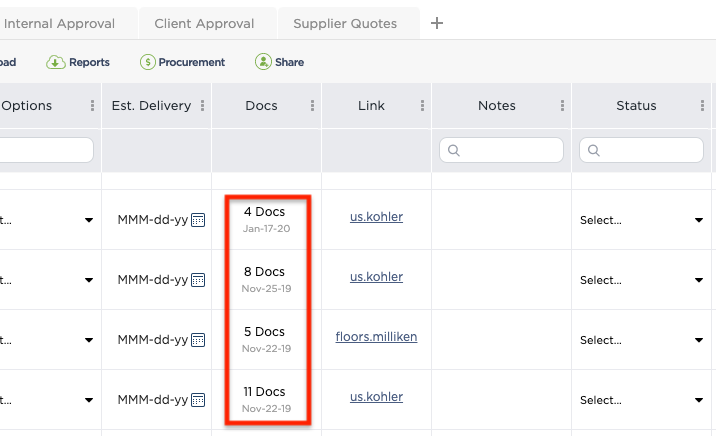The width and height of the screenshot is (716, 436).
Task: Open Status column menu dots
Action: (702, 105)
